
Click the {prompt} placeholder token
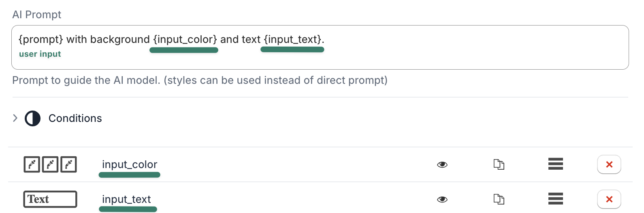(41, 39)
